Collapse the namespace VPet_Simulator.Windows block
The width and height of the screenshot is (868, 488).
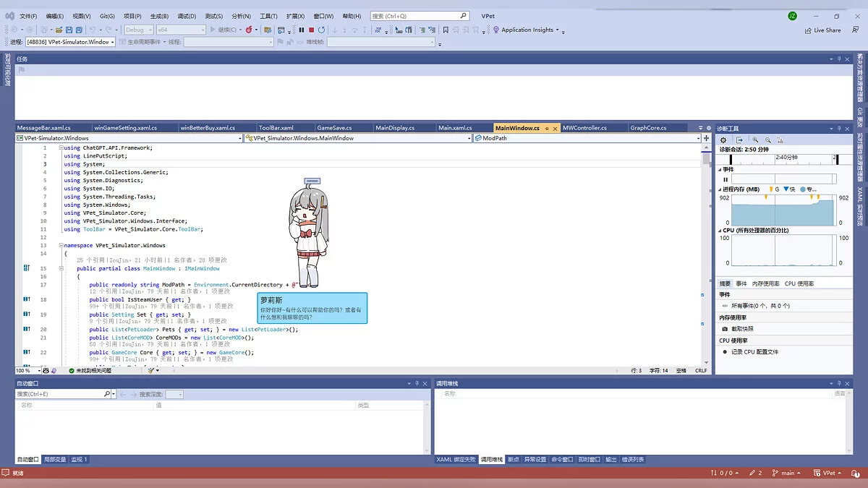[x=61, y=245]
